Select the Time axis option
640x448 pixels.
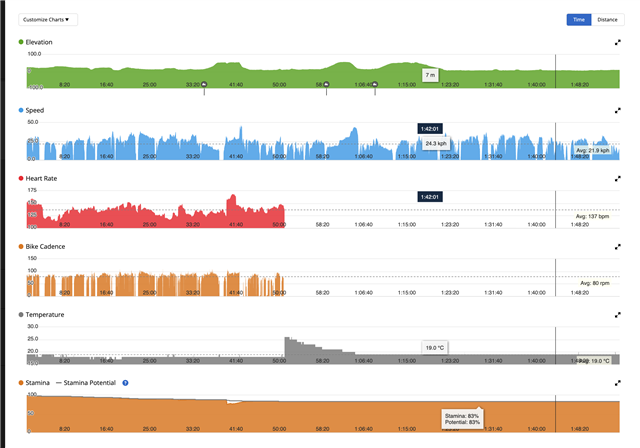click(577, 19)
